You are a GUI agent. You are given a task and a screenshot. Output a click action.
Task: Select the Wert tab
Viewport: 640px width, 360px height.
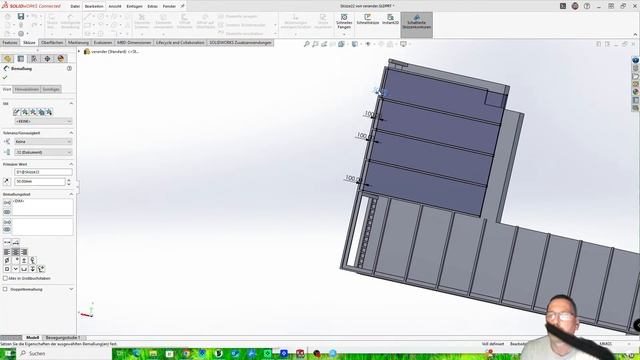tap(7, 89)
